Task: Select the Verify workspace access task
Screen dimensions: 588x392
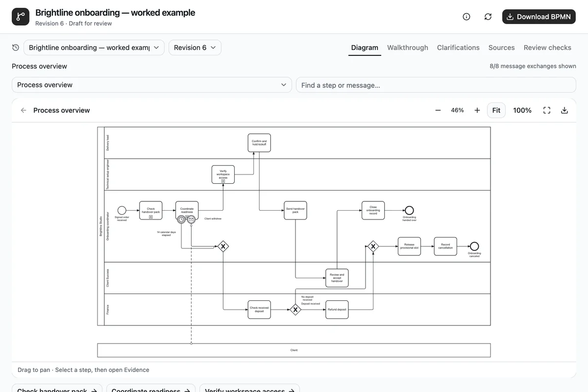Action: [223, 174]
